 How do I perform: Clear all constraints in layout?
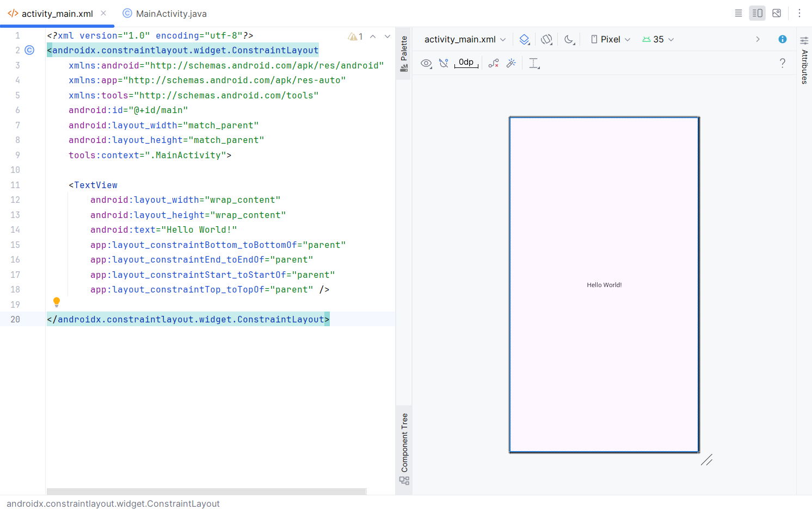tap(494, 63)
